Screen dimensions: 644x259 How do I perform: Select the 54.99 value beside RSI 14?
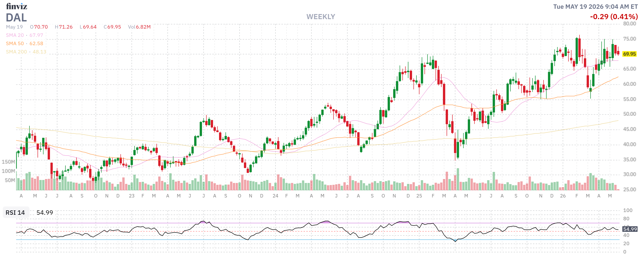pos(45,213)
